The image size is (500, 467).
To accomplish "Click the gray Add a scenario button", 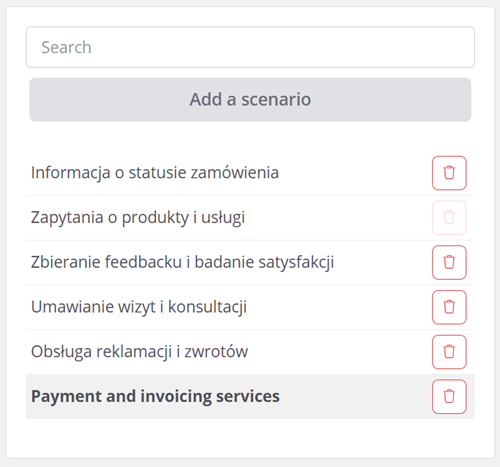I will 250,99.
